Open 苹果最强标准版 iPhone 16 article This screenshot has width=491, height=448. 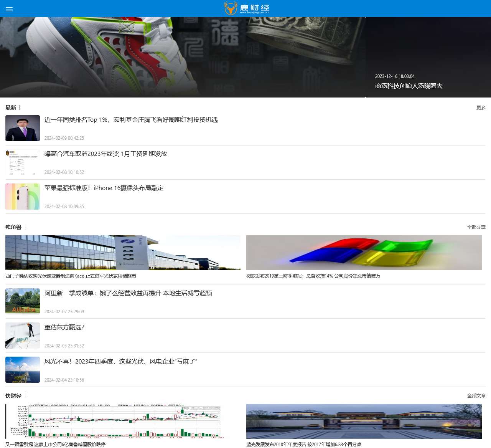[x=104, y=188]
